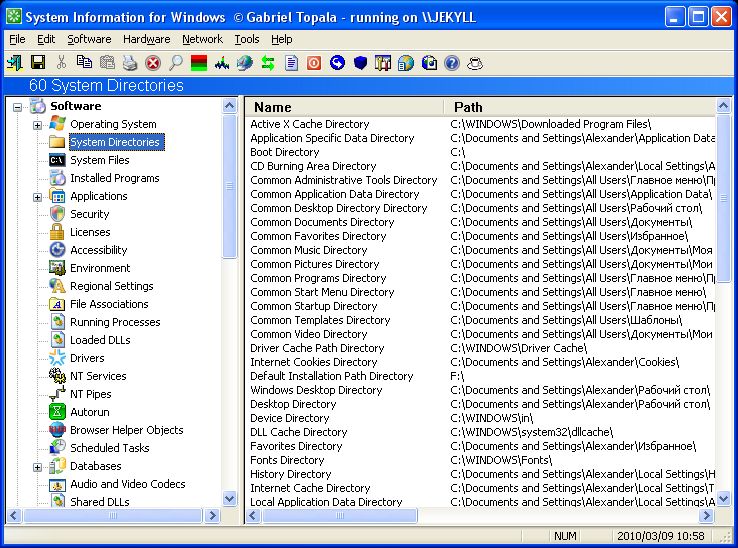Screen dimensions: 738x548
Task: Click the Save floppy disk toolbar icon
Action: [37, 63]
